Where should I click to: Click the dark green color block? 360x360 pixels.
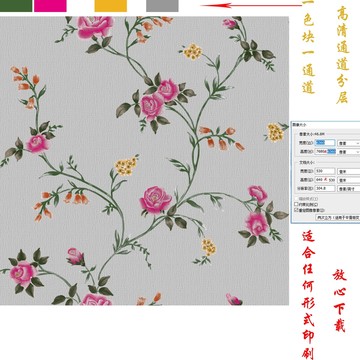click(x=16, y=6)
